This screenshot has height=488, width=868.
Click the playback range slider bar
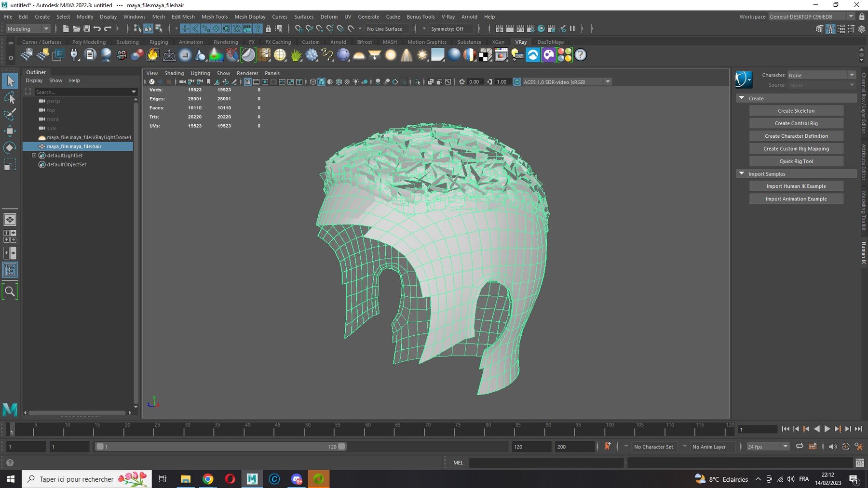point(221,447)
